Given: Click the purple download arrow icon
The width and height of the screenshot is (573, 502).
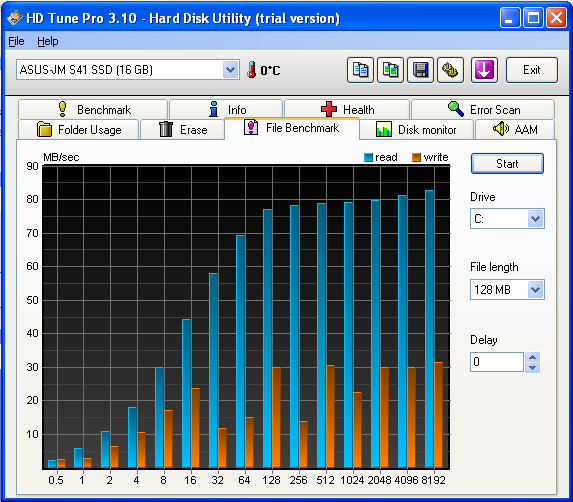Looking at the screenshot, I should pos(484,70).
